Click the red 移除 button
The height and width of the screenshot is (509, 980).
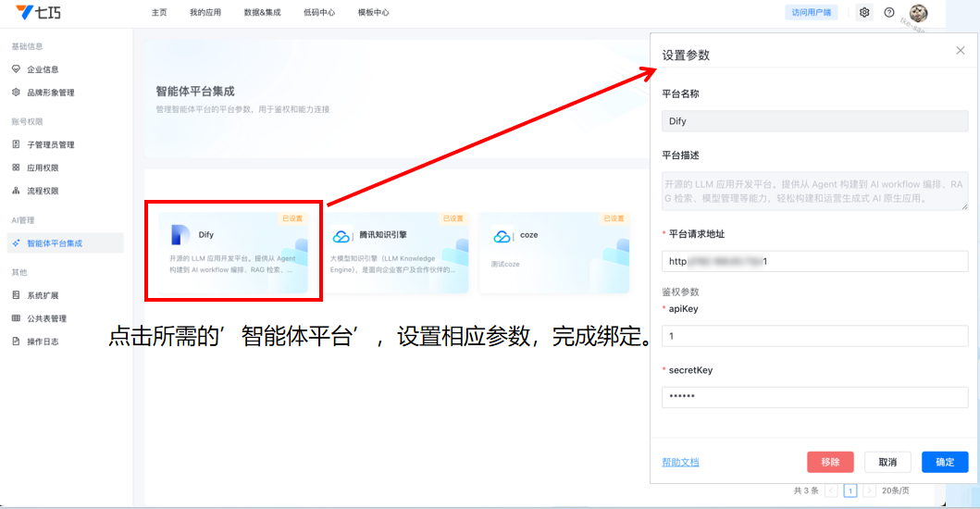(831, 462)
